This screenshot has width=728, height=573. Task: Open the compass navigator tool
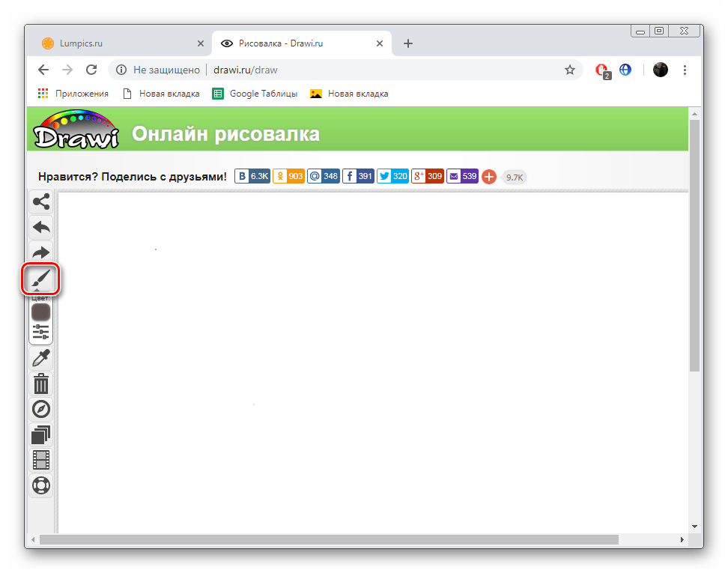40,409
